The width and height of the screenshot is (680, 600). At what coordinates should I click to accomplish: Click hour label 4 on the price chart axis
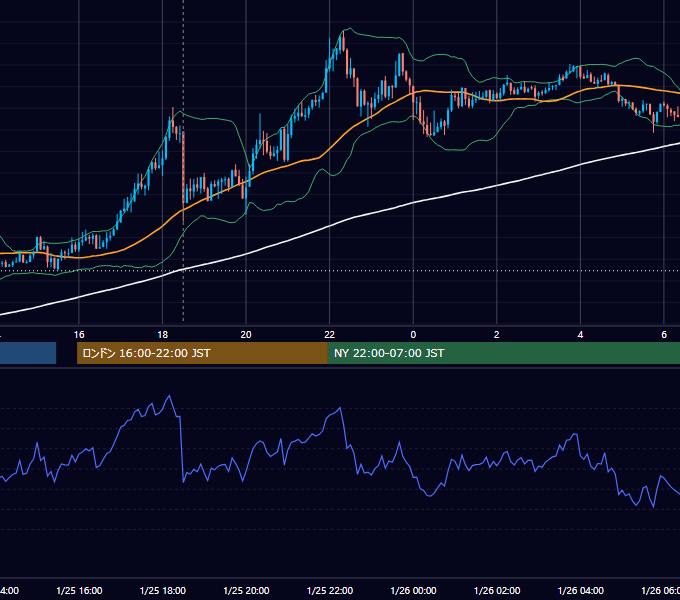tap(580, 335)
